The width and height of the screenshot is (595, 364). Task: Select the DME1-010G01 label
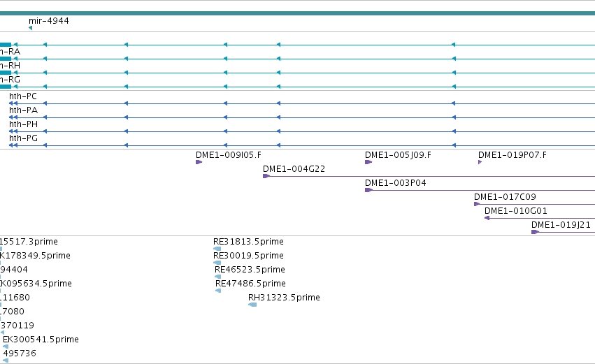516,211
